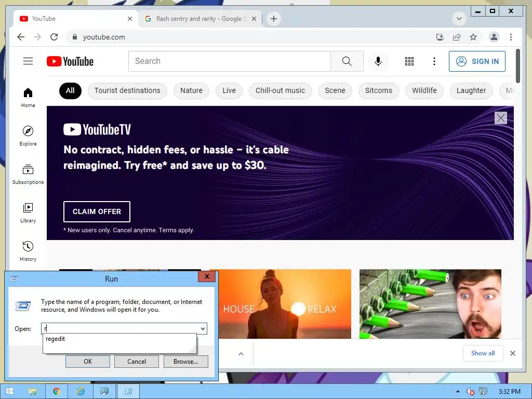The width and height of the screenshot is (532, 399).
Task: Select the Laughter chip
Action: [471, 90]
